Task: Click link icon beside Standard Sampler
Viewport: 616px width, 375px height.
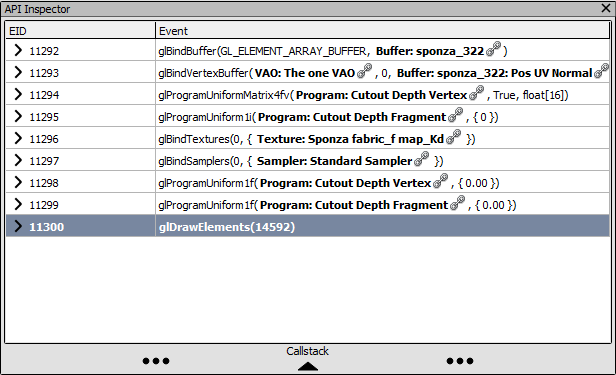Action: 422,159
